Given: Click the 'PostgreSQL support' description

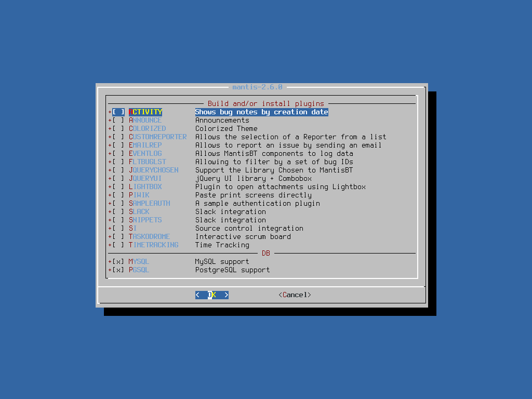Looking at the screenshot, I should (232, 270).
